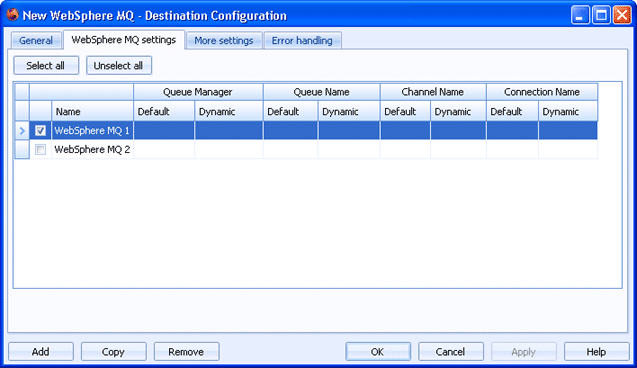Viewport: 637px width, 368px height.
Task: Click Connection Name Default cell for WebSphere MQ 2
Action: point(512,149)
